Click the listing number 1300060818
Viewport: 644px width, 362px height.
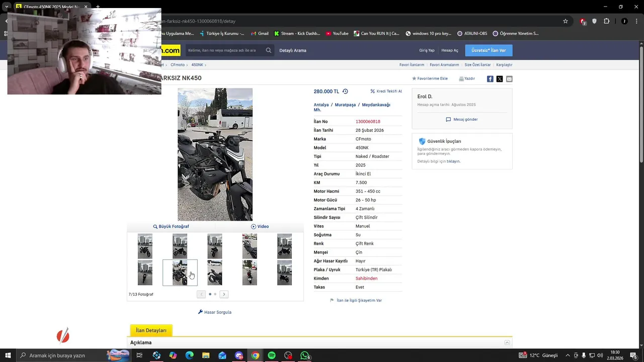368,122
